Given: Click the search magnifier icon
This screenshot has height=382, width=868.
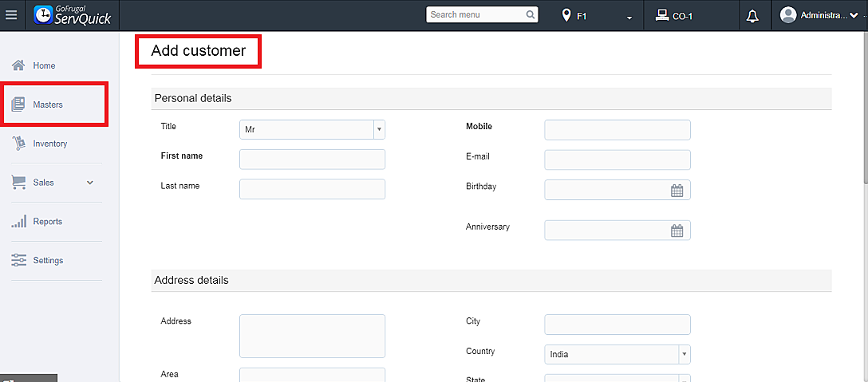Looking at the screenshot, I should point(531,14).
